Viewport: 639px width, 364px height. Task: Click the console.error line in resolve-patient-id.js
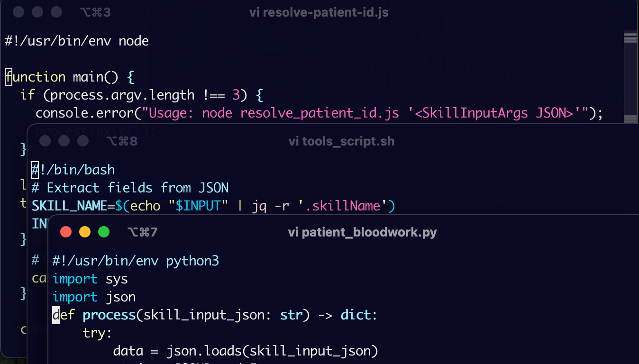pyautogui.click(x=319, y=113)
